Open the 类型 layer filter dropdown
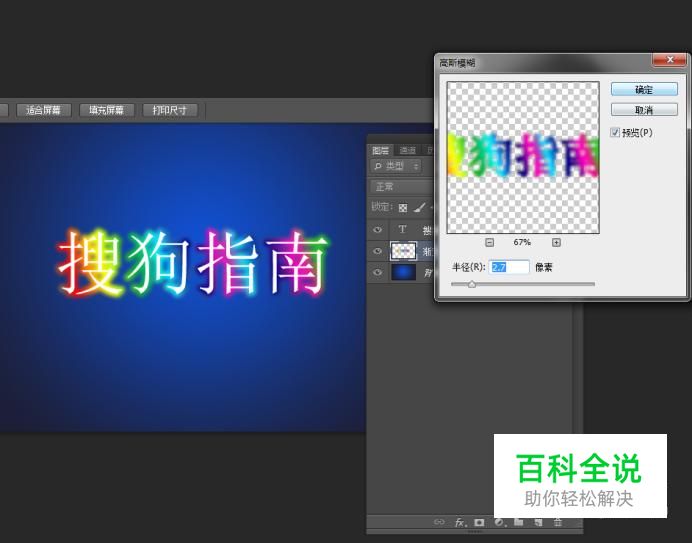The image size is (692, 543). pos(396,166)
